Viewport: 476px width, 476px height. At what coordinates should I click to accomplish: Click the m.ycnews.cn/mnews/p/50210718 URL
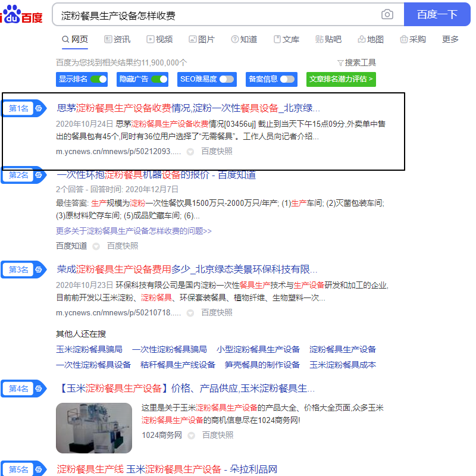[x=118, y=313]
